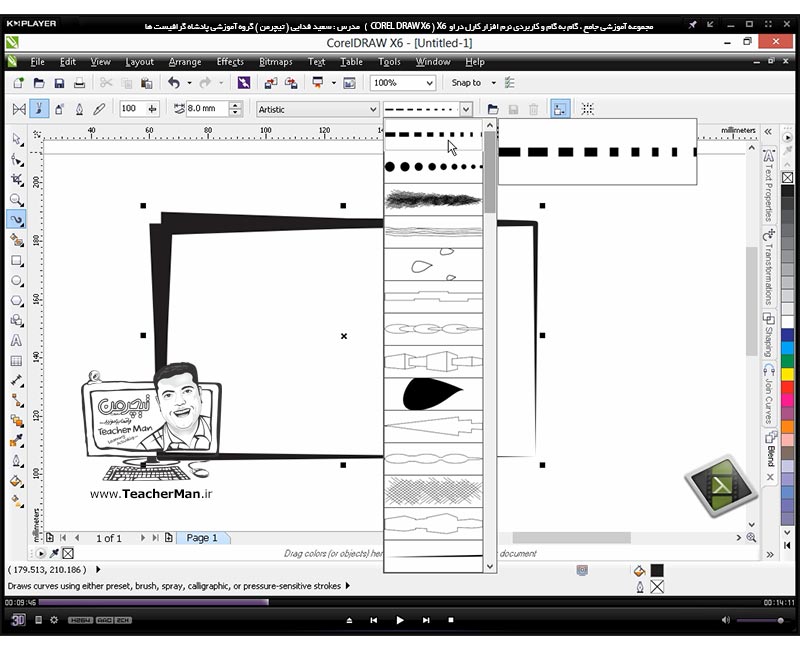Collapse the brushstroke list dropdown arrow
This screenshot has height=650, width=800.
pos(465,109)
